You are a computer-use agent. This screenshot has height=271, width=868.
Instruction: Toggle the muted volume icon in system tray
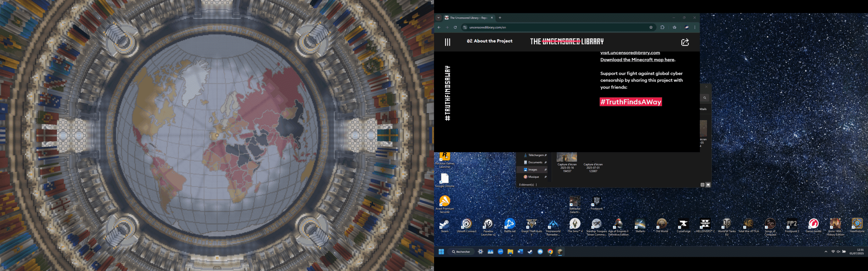(838, 252)
